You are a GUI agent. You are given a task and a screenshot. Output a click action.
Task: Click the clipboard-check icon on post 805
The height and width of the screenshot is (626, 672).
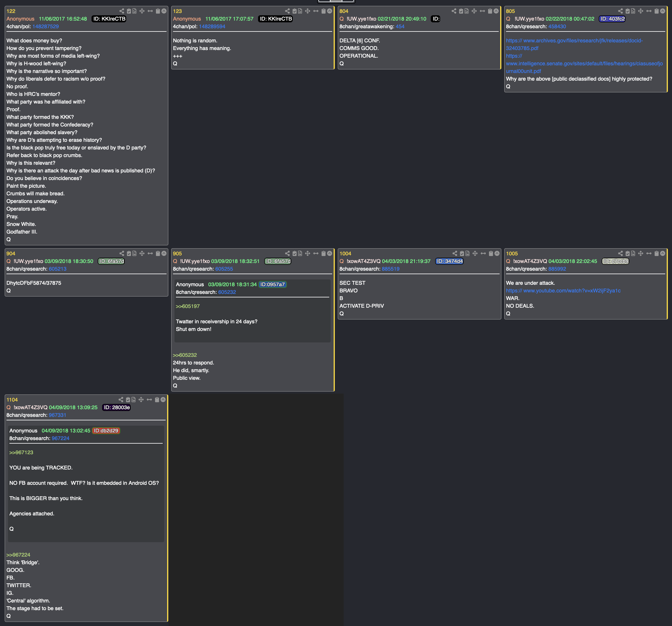click(628, 11)
